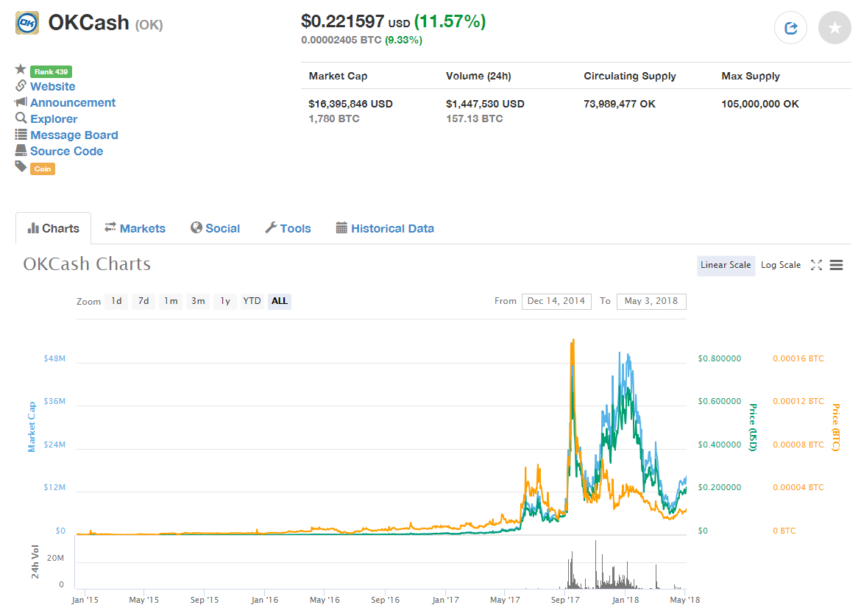Set chart zoom to YTD
The height and width of the screenshot is (616, 861).
pos(252,301)
